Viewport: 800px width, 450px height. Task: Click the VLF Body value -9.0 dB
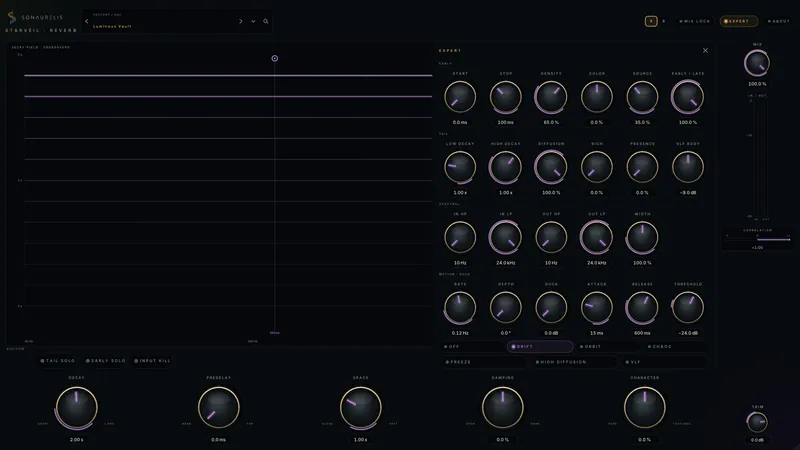(x=688, y=193)
